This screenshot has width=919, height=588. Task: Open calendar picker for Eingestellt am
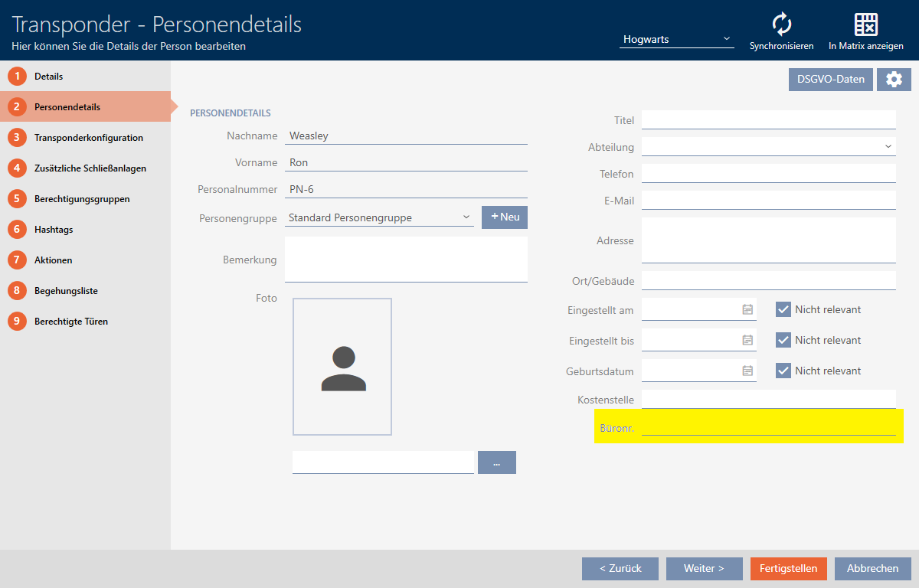click(x=747, y=309)
